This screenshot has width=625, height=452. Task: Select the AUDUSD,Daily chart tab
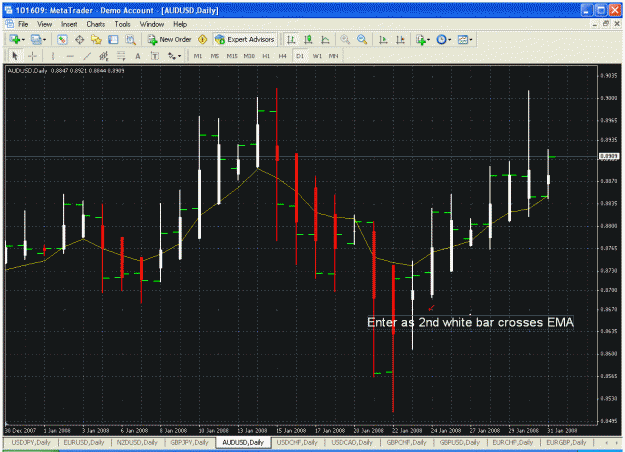click(x=243, y=442)
